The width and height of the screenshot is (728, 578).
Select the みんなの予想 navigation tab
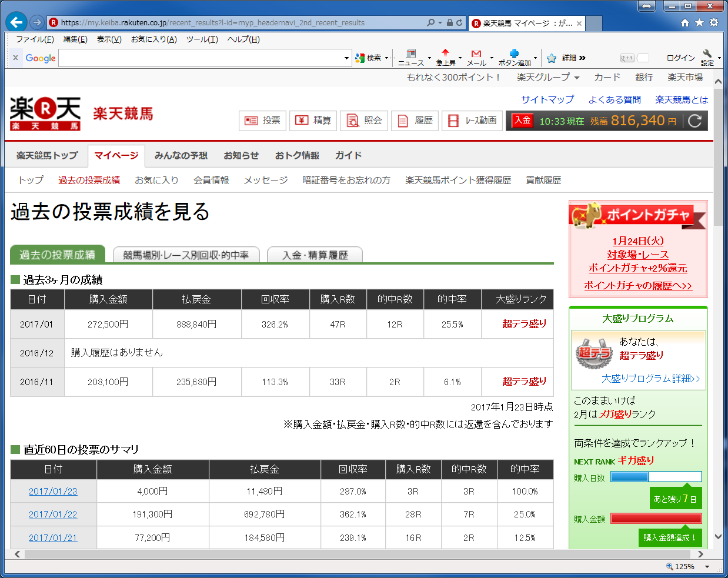[x=181, y=155]
